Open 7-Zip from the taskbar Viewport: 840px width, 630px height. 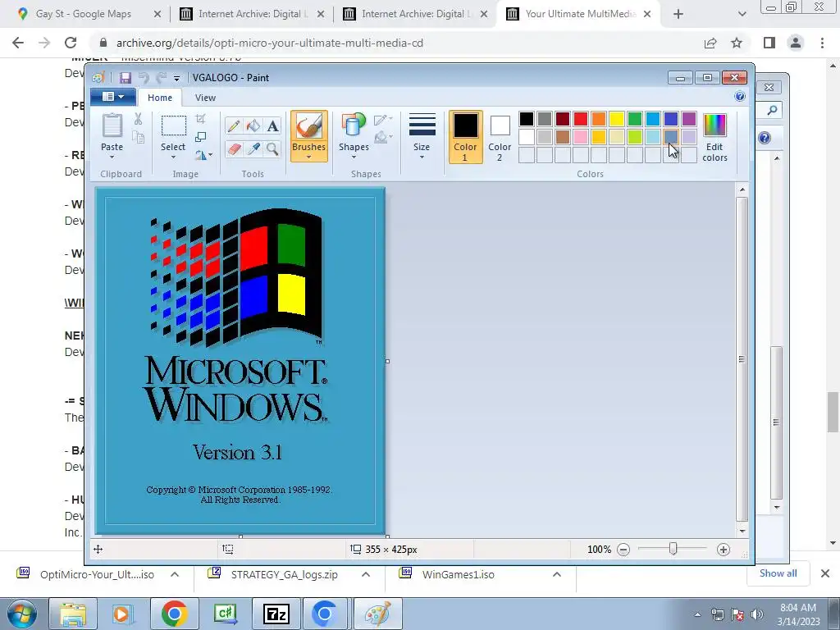(x=276, y=614)
